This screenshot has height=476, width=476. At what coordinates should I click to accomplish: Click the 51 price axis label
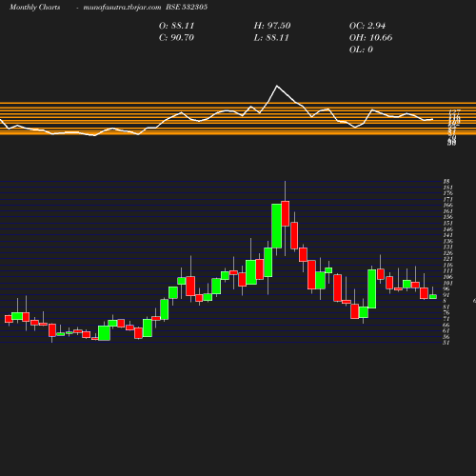pos(446,343)
